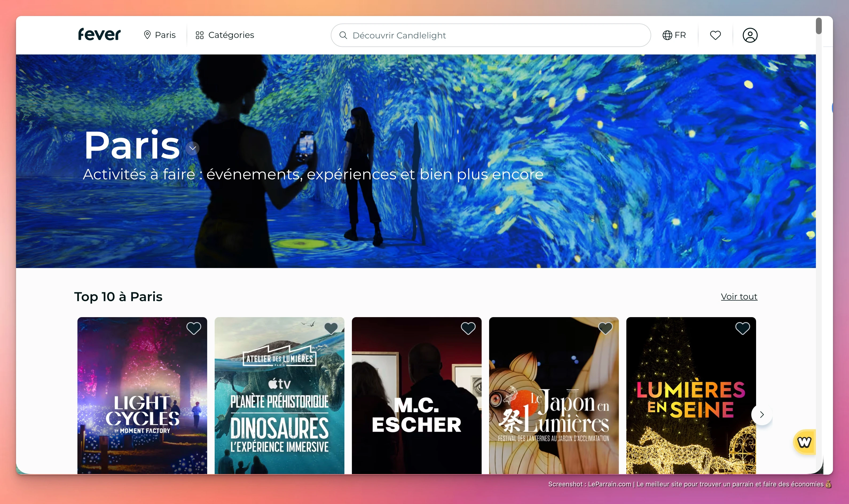
Task: Favorite the M.C. Escher card
Action: tap(468, 328)
